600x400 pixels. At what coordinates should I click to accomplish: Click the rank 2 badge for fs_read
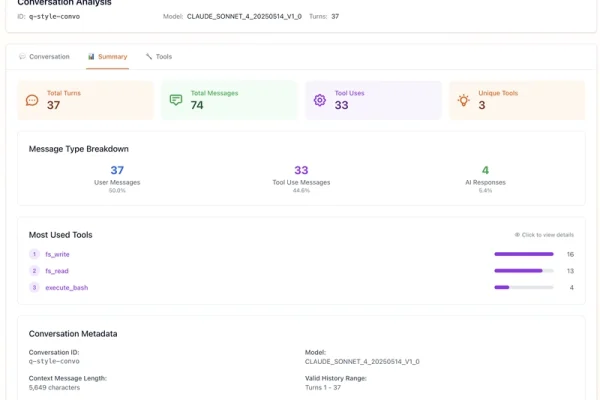(x=34, y=271)
